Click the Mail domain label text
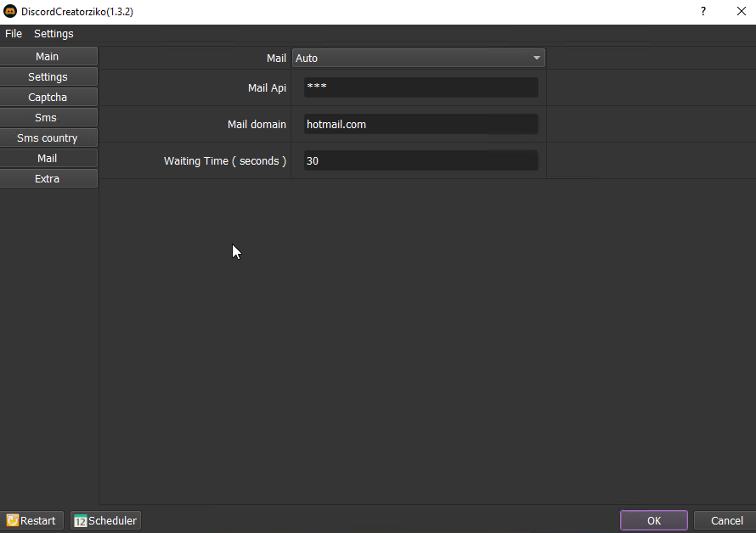Image resolution: width=756 pixels, height=533 pixels. coord(257,124)
